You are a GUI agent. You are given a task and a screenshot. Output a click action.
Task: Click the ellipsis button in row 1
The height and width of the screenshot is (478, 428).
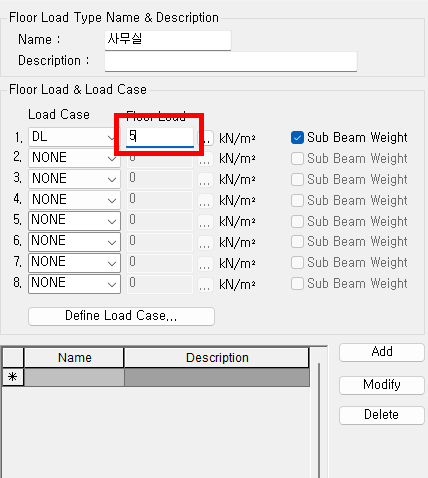205,138
